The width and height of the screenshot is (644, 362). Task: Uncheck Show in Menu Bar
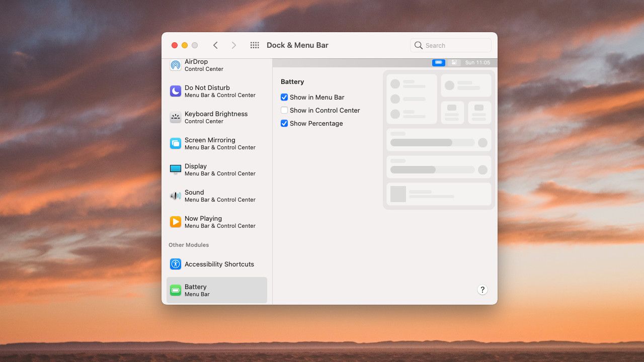284,97
